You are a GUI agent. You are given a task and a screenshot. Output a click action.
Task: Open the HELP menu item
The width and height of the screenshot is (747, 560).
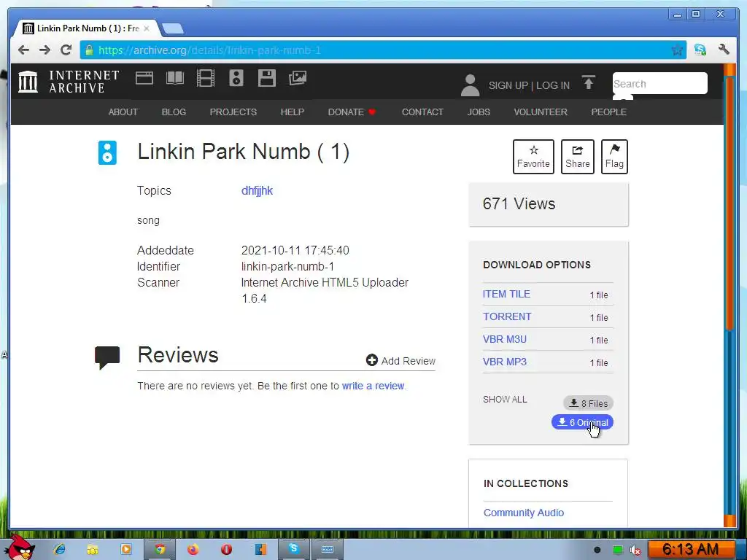pos(292,112)
